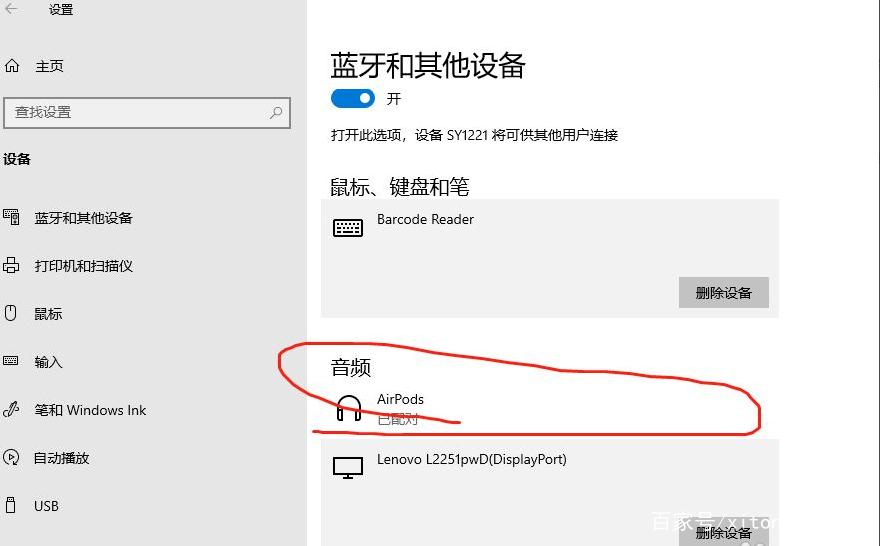
Task: Open 主页 settings home
Action: click(49, 66)
